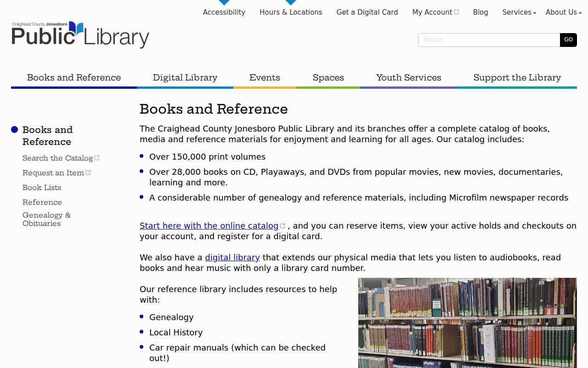Viewport: 588px width, 368px height.
Task: Expand the About Us dropdown menu
Action: coord(564,12)
